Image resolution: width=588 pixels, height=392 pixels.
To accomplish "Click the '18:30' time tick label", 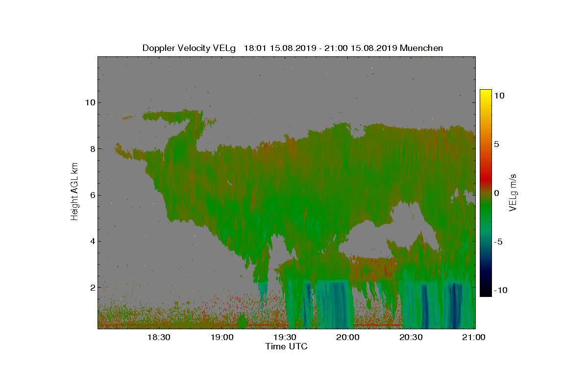I will [x=159, y=338].
